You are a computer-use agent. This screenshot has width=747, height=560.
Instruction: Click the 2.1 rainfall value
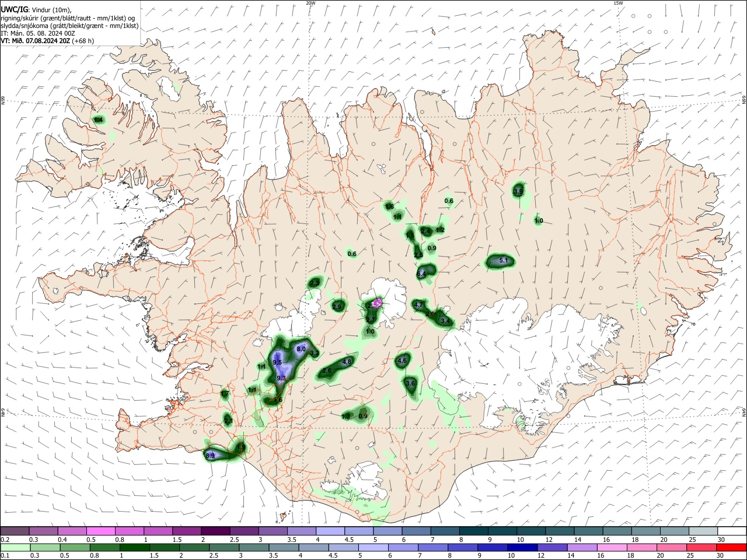tap(228, 420)
